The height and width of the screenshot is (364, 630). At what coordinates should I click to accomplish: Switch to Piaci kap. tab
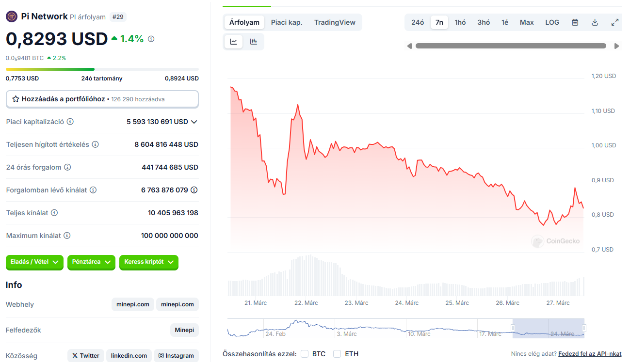click(287, 22)
